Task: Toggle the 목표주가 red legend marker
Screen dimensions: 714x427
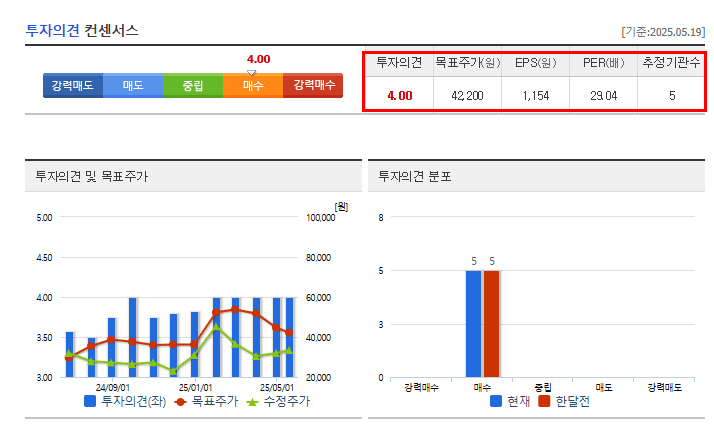Action: pyautogui.click(x=181, y=402)
